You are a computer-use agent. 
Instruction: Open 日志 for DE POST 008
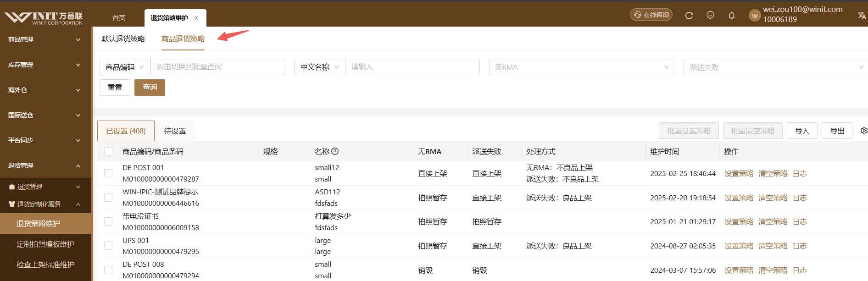[800, 270]
